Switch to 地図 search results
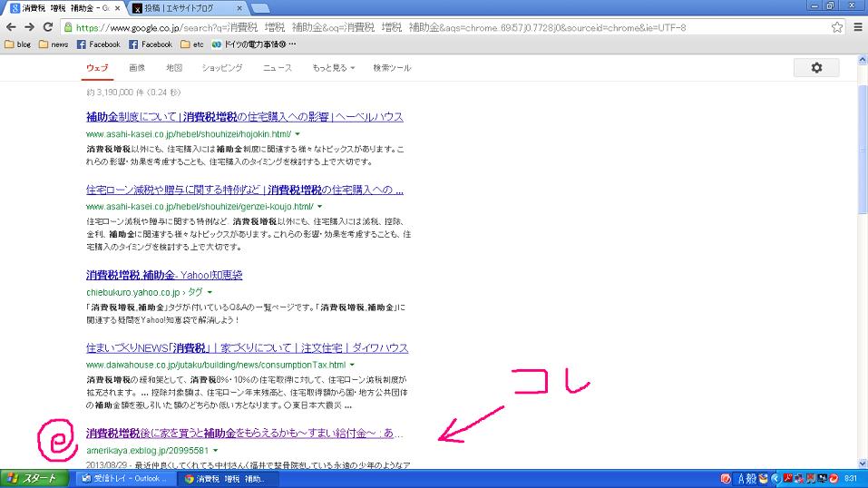Image resolution: width=868 pixels, height=488 pixels. [x=174, y=68]
